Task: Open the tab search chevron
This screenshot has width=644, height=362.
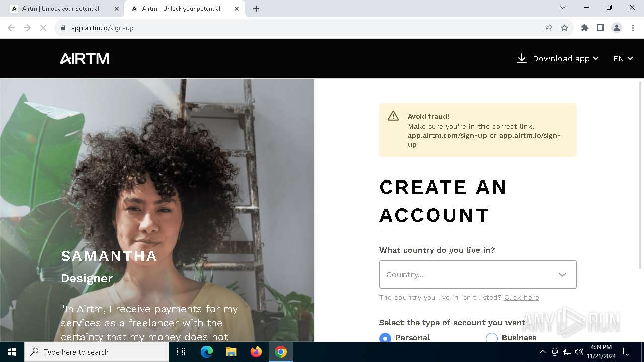Action: [563, 7]
